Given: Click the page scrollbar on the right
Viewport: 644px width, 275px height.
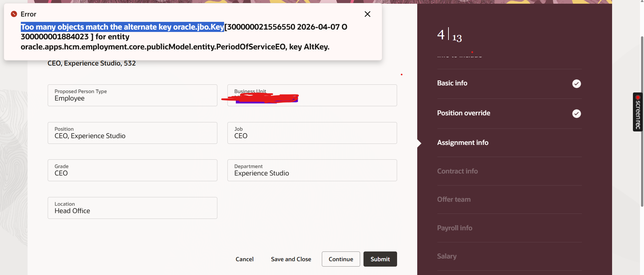Looking at the screenshot, I should [642, 121].
